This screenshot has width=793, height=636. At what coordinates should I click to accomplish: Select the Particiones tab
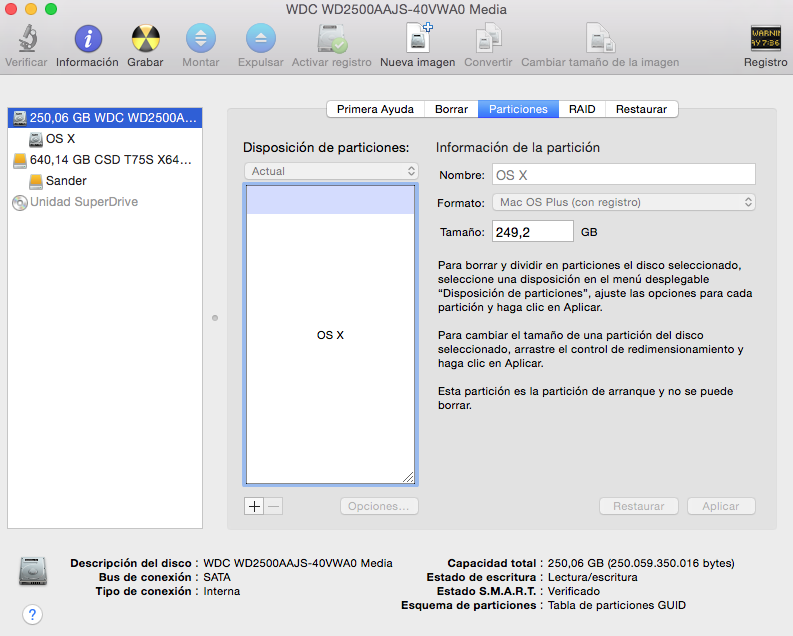(x=518, y=109)
